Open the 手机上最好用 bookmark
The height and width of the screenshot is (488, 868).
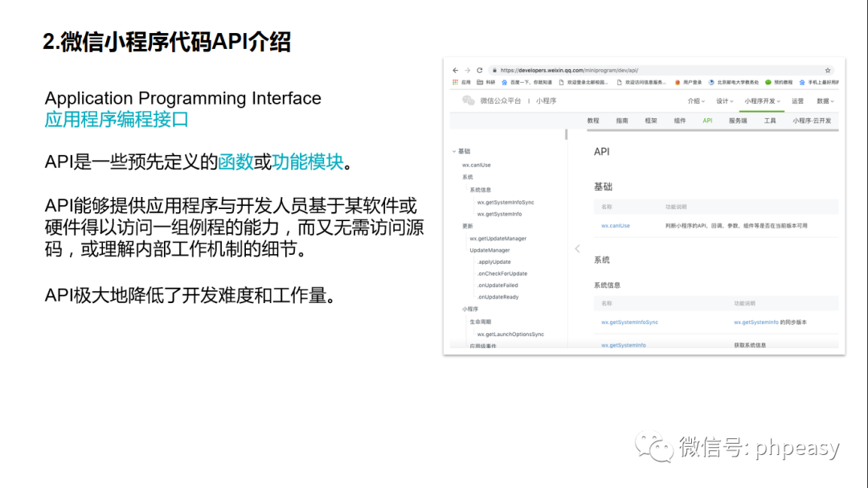(x=819, y=82)
